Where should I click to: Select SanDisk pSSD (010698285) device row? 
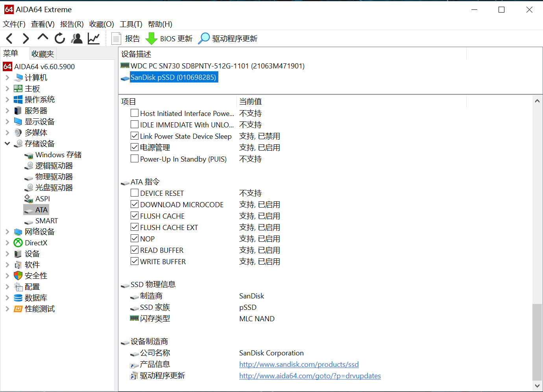coord(173,77)
